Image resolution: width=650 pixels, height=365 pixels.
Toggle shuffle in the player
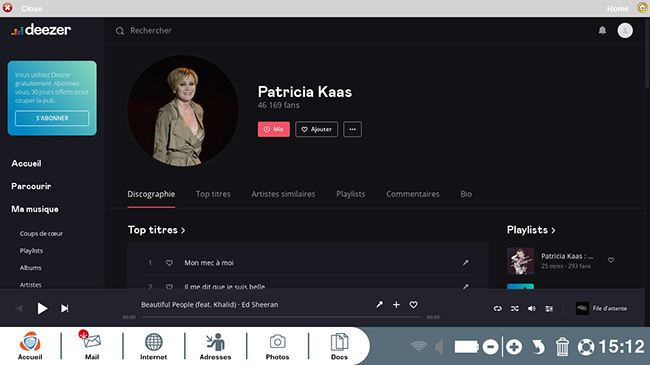[514, 308]
